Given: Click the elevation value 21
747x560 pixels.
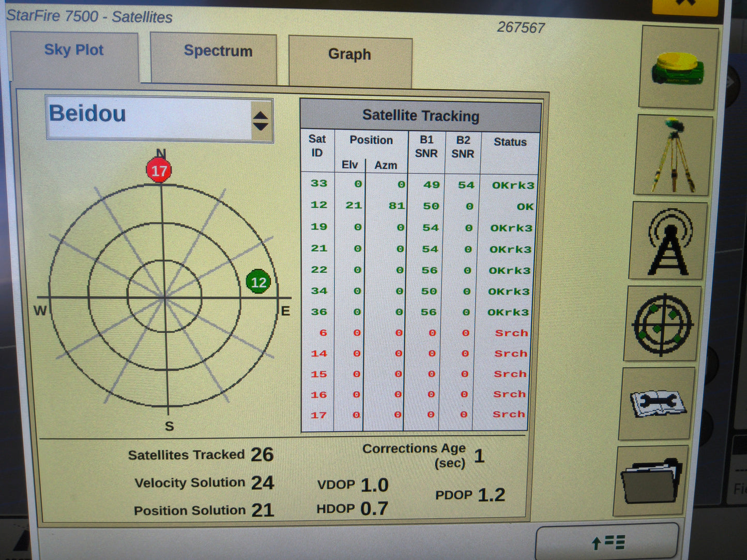Looking at the screenshot, I should click(354, 206).
